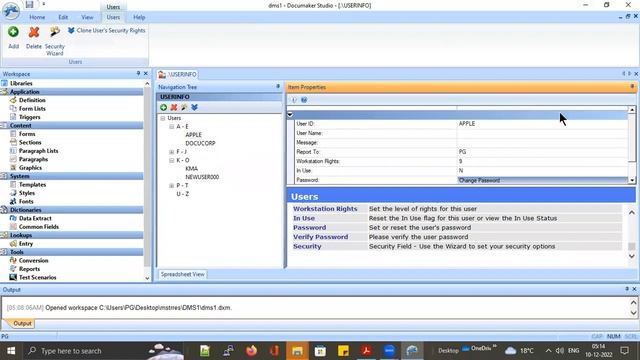Viewport: 640px width, 360px height.
Task: Collapse the A - E user group
Action: tap(172, 127)
